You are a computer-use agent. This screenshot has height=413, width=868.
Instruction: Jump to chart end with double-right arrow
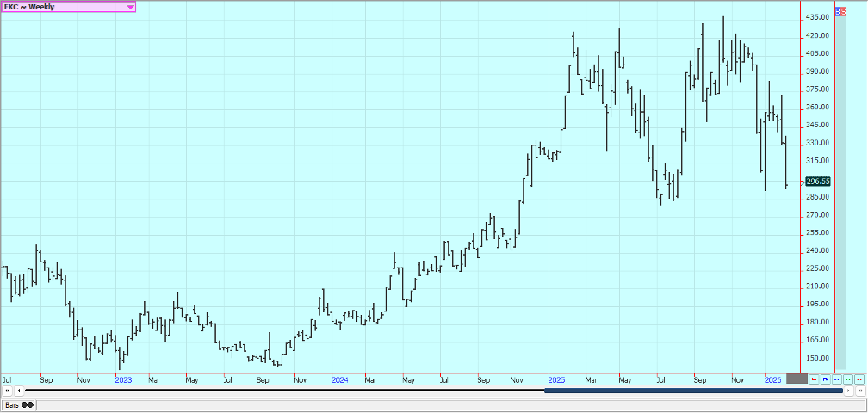point(859,391)
